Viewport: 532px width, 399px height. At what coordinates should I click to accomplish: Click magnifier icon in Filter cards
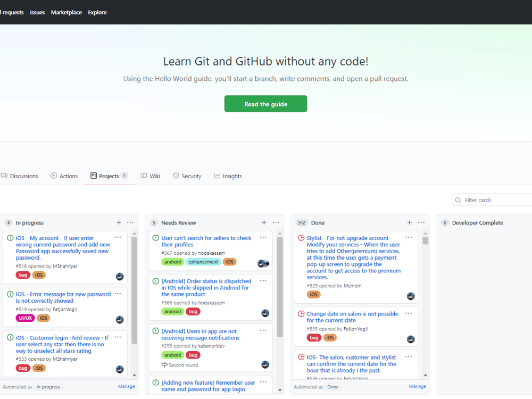point(458,200)
